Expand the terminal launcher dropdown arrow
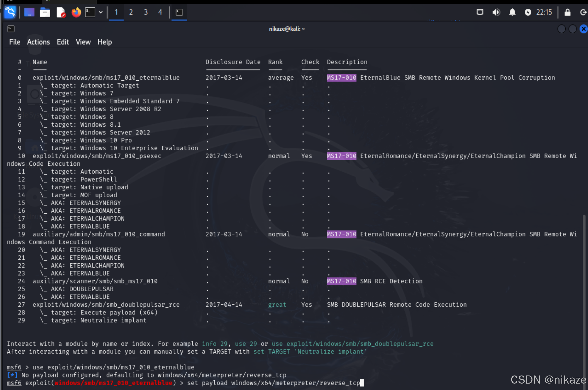Screen dimensions: 588x390 click(101, 12)
